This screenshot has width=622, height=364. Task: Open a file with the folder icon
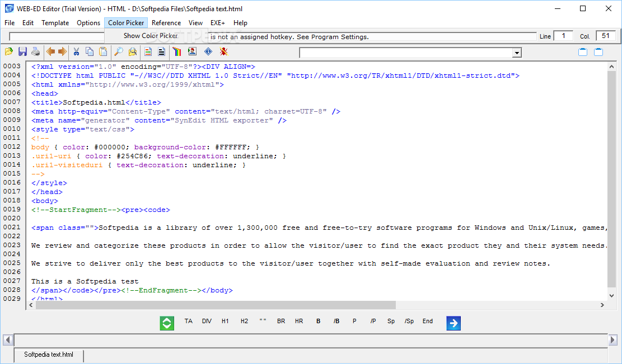pos(9,51)
